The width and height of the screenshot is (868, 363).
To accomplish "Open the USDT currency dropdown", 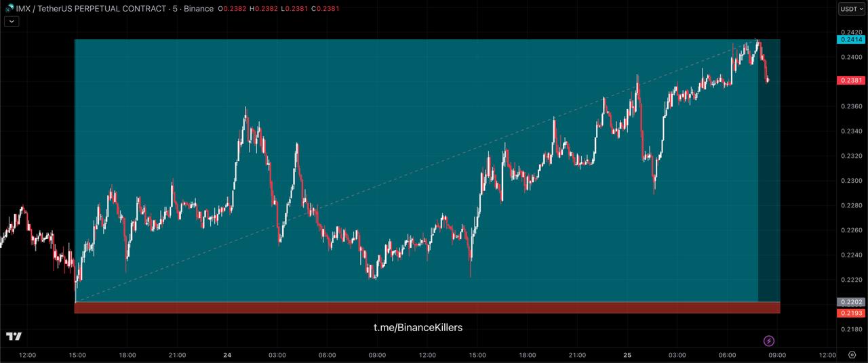I will click(x=852, y=9).
